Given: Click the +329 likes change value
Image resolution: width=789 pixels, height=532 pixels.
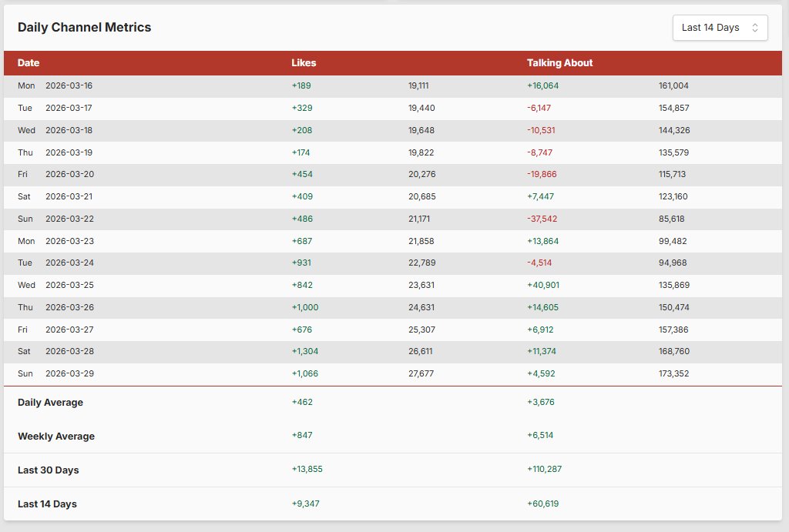Looking at the screenshot, I should pos(302,108).
